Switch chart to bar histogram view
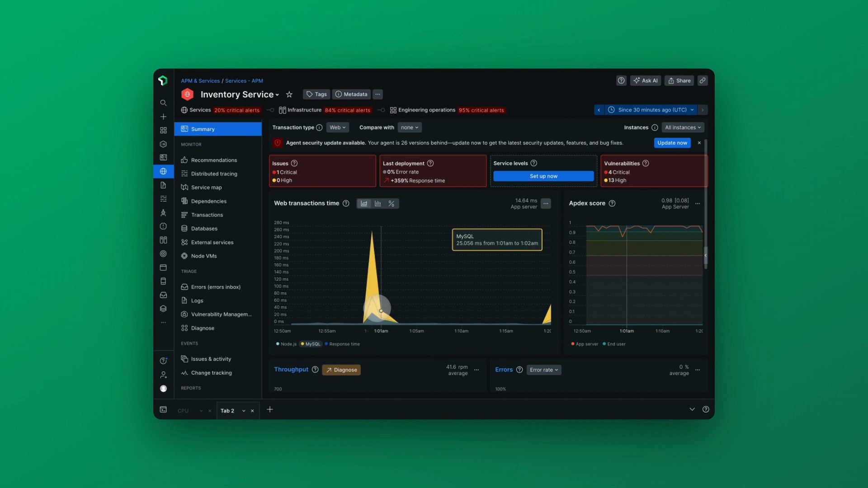This screenshot has width=868, height=488. (378, 203)
